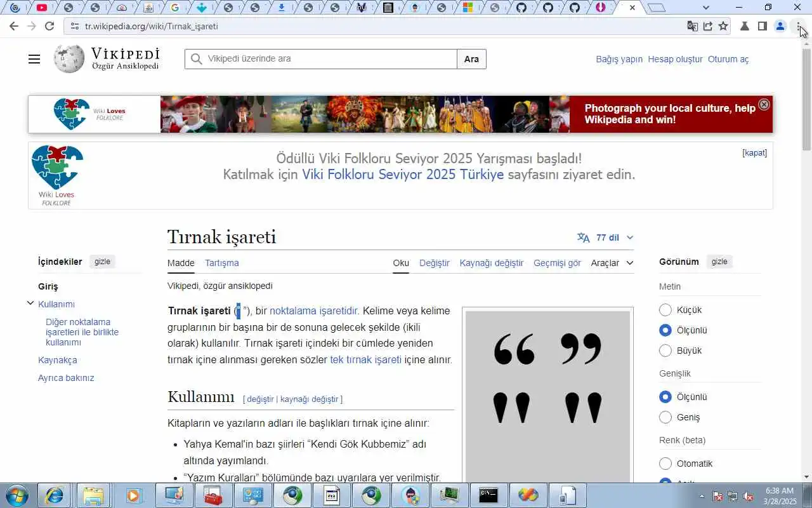Click the share page icon
The height and width of the screenshot is (508, 812).
(707, 26)
